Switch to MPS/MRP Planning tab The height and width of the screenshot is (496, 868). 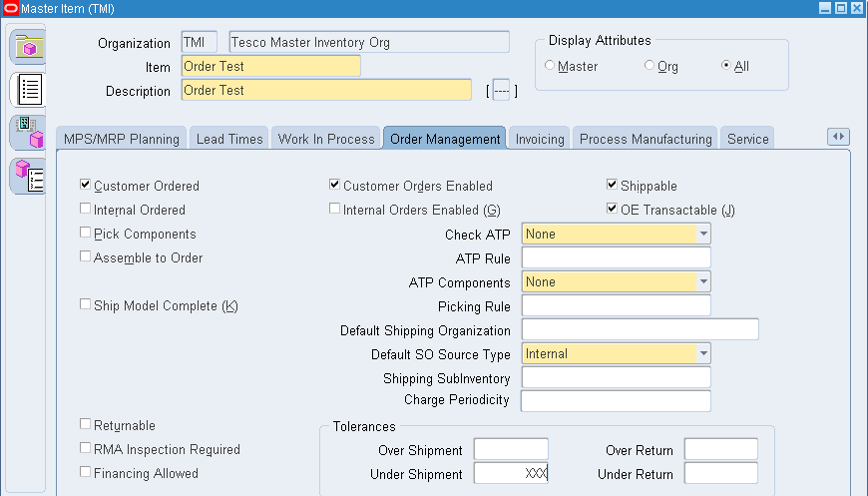click(x=122, y=139)
